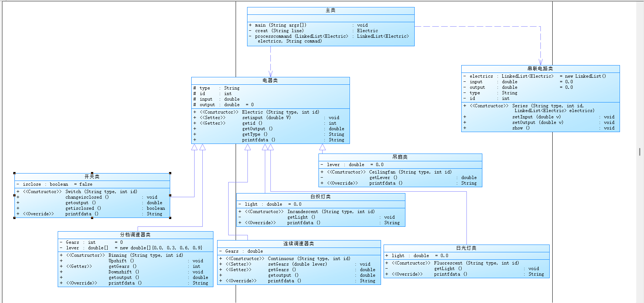Click the inheritance triangle above 吊扇类 connector

coord(323,147)
